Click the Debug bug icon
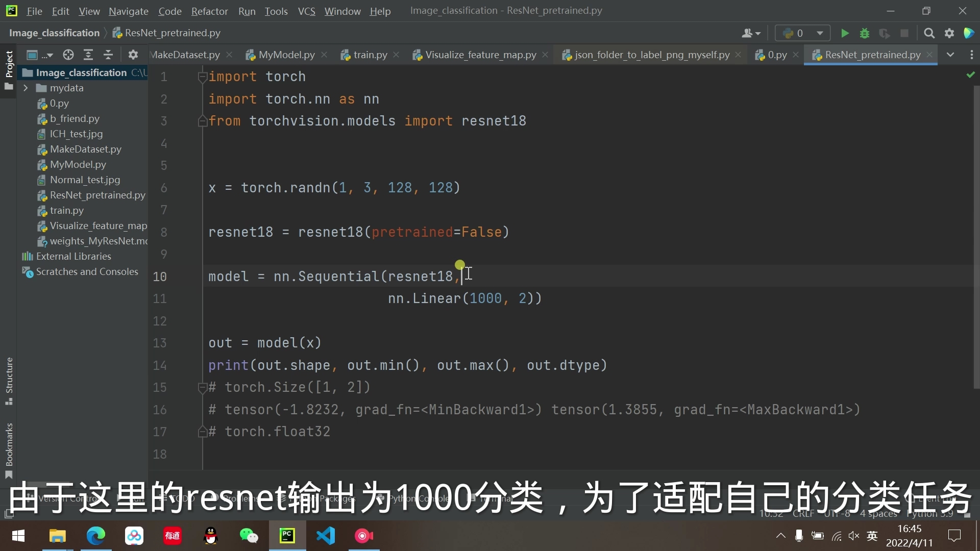The height and width of the screenshot is (551, 980). pos(865,34)
